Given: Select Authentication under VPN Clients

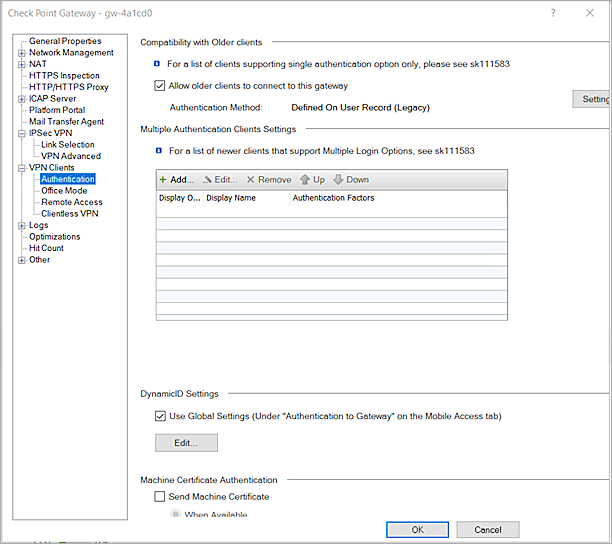Looking at the screenshot, I should click(x=68, y=179).
